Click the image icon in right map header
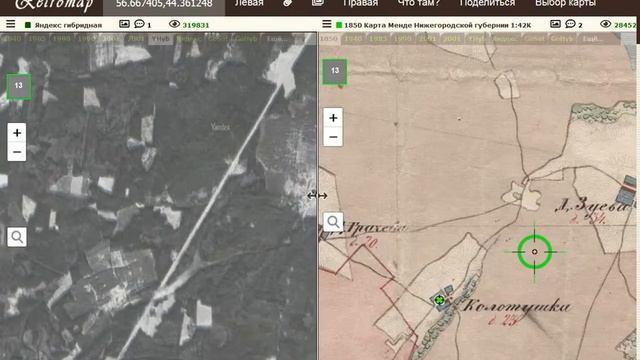Viewport: 640px width, 360px height. tap(555, 24)
